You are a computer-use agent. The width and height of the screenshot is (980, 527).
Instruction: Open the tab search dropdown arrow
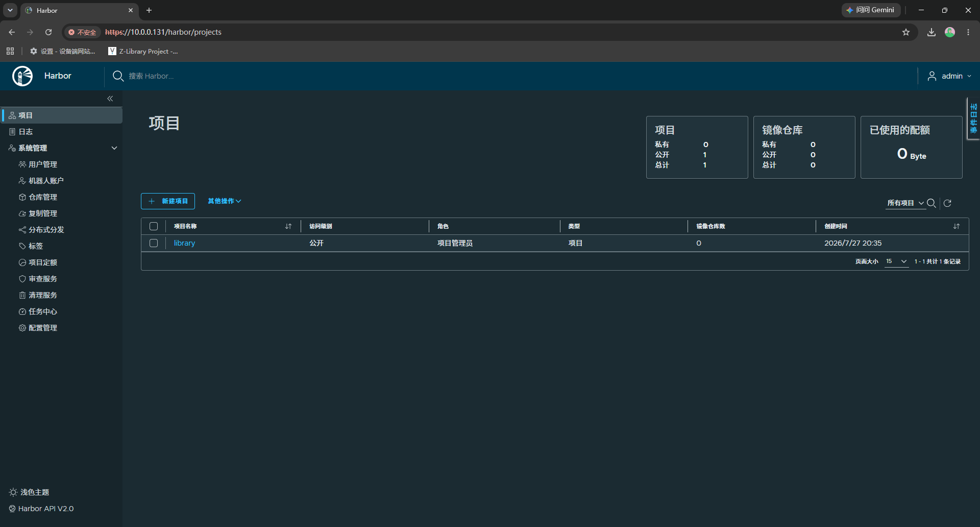pyautogui.click(x=10, y=10)
